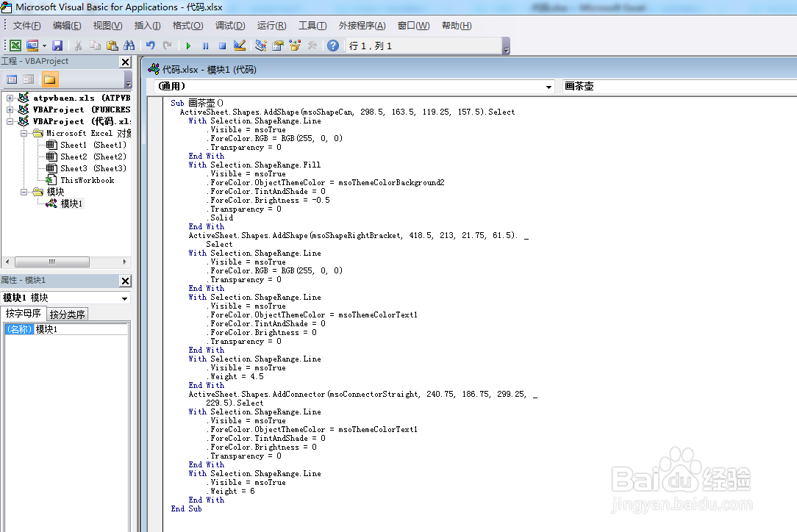Stop execution with the Reset icon

click(222, 46)
